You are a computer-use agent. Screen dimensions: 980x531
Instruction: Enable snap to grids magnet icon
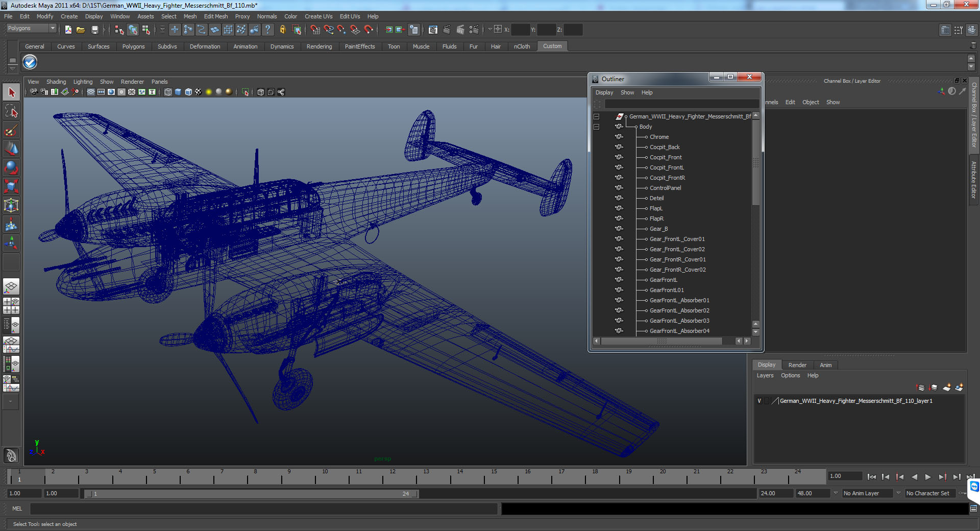click(x=315, y=30)
